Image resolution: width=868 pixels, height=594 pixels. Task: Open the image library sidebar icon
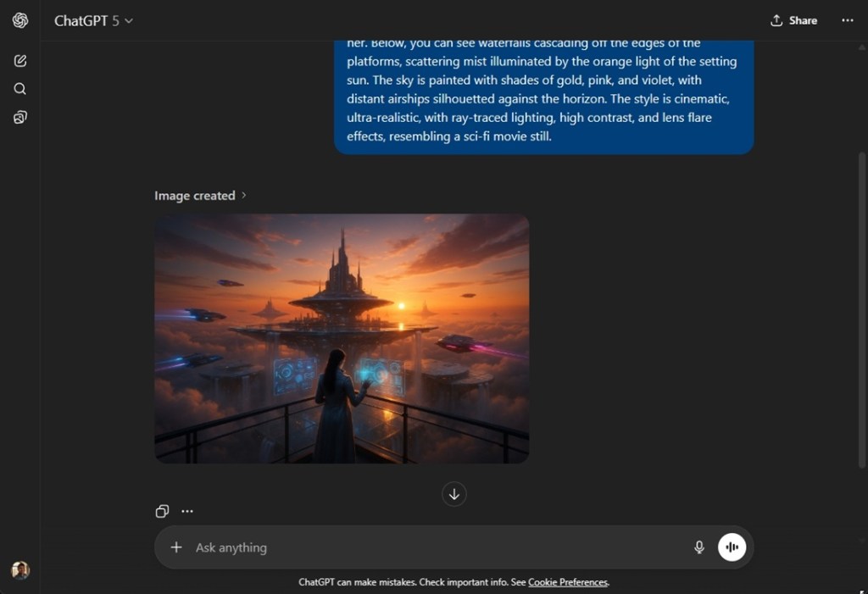(19, 116)
